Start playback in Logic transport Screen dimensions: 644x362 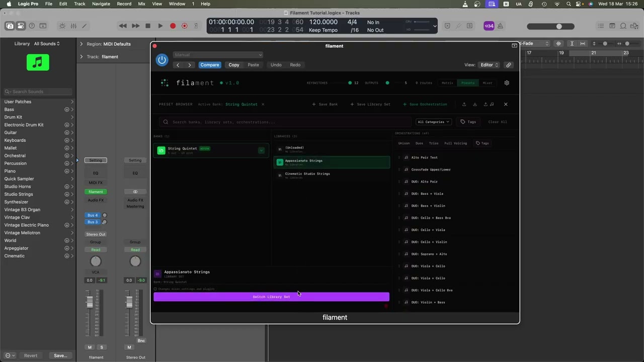(160, 26)
